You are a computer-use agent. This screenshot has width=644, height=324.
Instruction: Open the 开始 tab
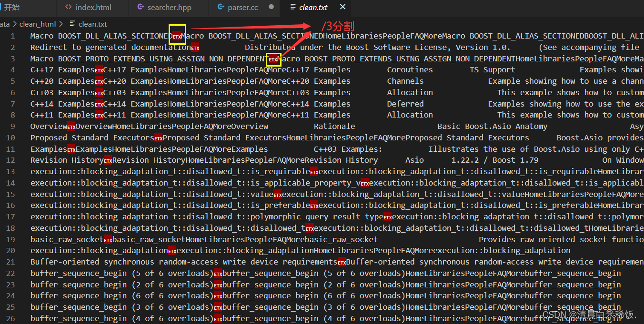(x=12, y=7)
